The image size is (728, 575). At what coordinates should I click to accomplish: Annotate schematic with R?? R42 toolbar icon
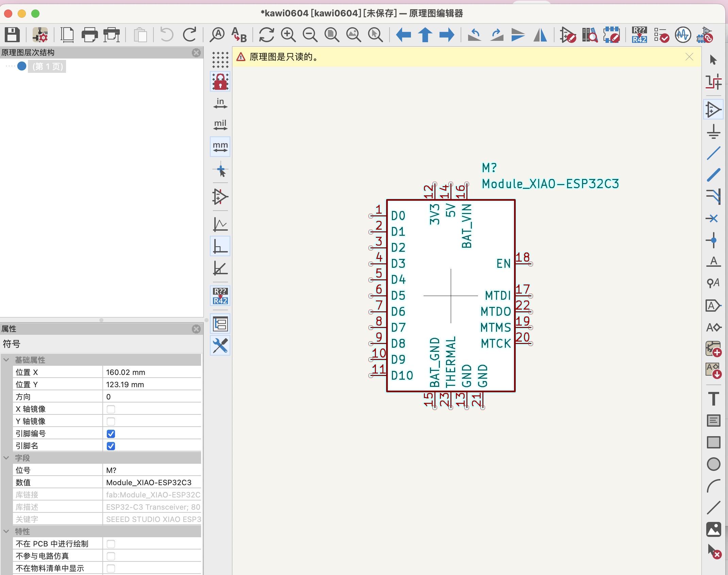(x=639, y=34)
